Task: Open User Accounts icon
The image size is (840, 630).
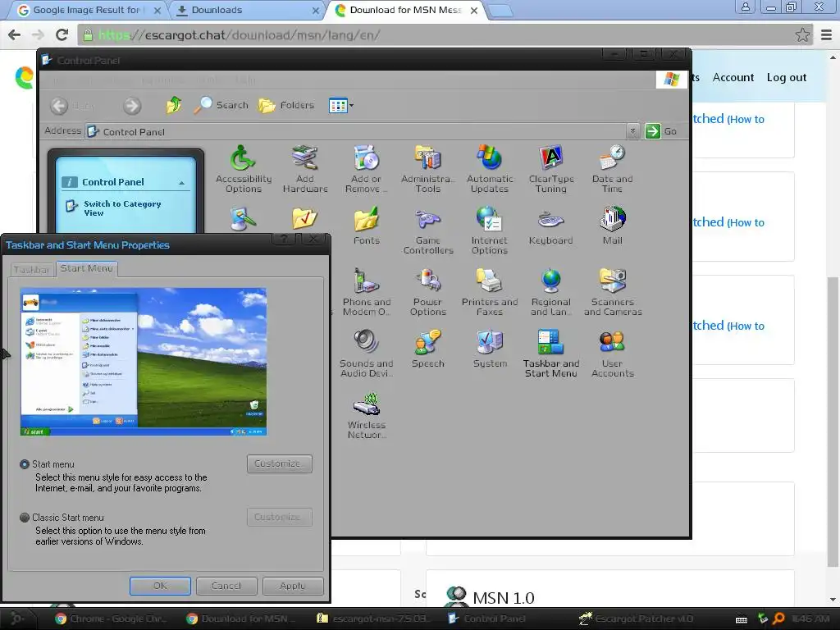Action: (x=612, y=354)
